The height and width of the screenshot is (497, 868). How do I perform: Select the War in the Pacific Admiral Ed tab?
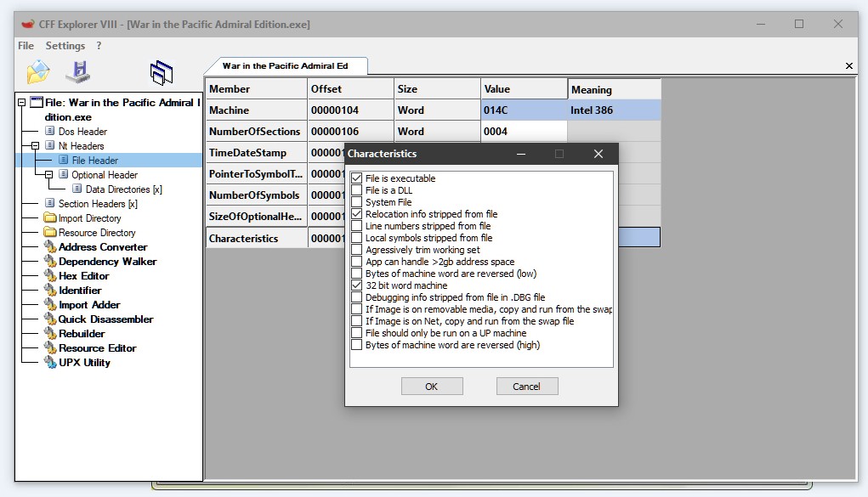(x=285, y=66)
